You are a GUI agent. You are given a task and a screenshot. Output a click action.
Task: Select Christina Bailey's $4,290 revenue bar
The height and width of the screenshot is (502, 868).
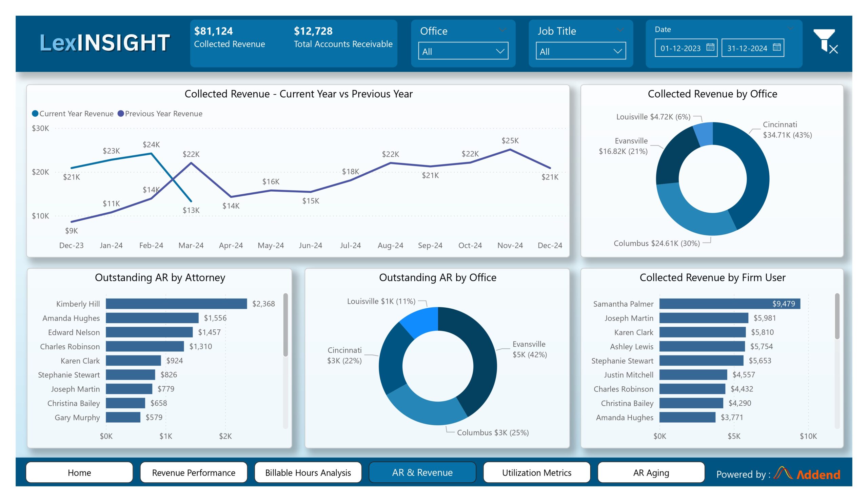tap(691, 403)
